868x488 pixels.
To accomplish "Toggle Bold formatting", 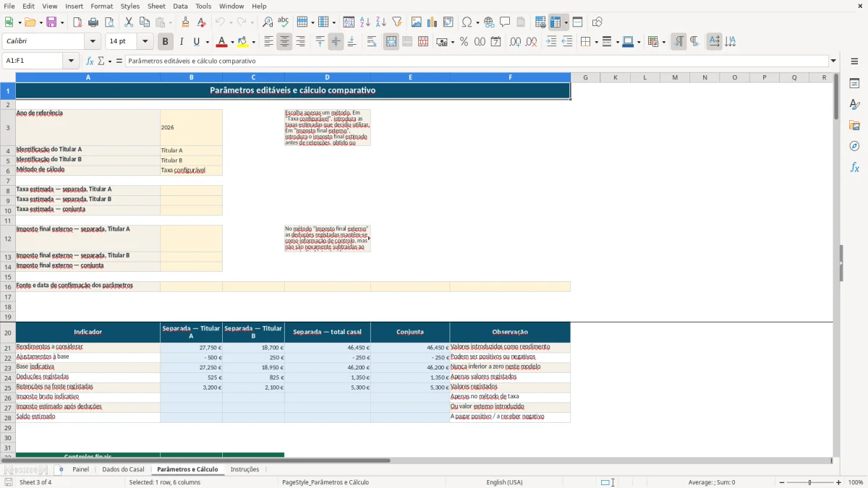I will (x=166, y=42).
